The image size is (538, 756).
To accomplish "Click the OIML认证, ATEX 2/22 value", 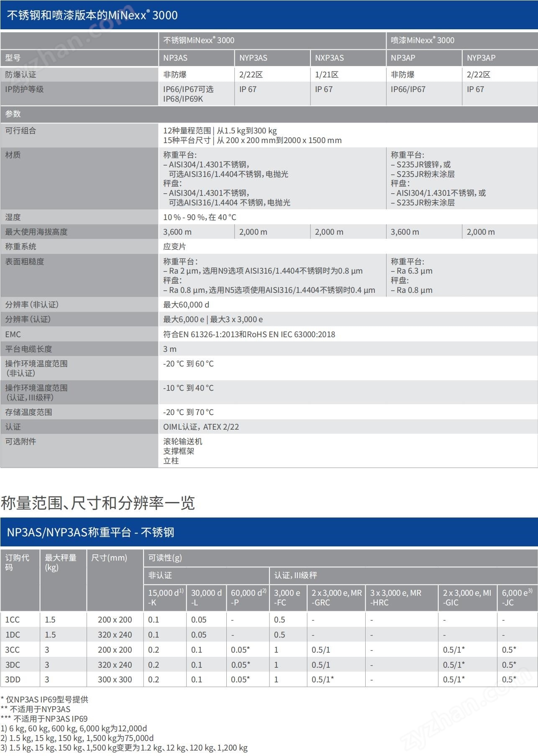I will click(x=201, y=427).
